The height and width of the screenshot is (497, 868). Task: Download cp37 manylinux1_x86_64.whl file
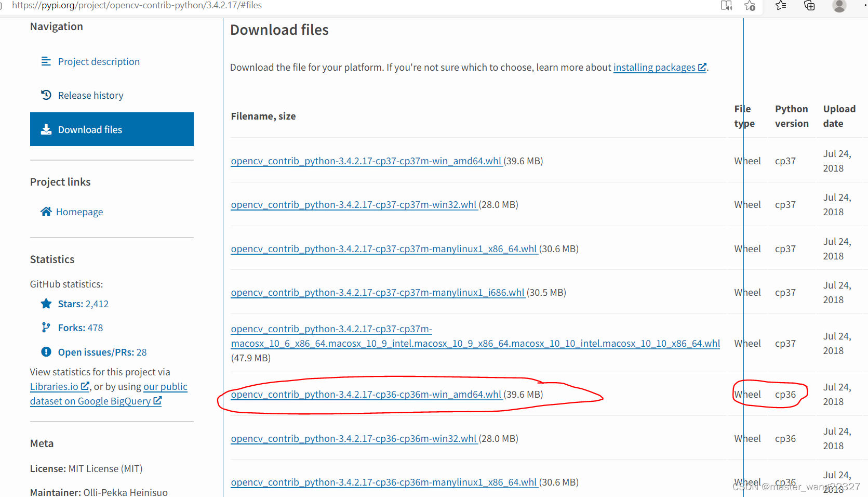[384, 248]
